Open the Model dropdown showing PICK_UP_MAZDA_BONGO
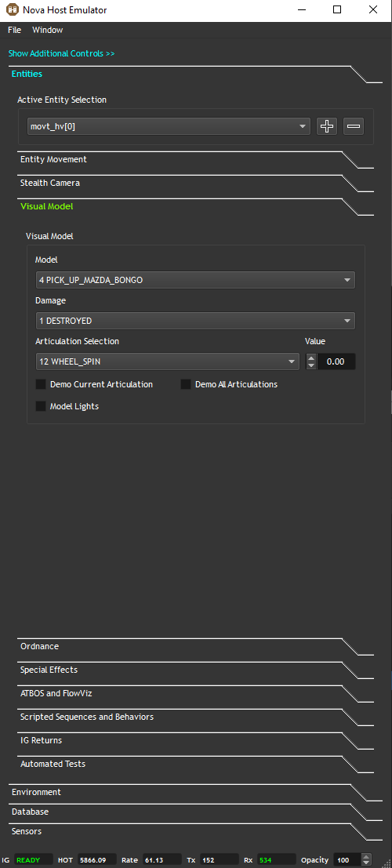 pyautogui.click(x=195, y=280)
